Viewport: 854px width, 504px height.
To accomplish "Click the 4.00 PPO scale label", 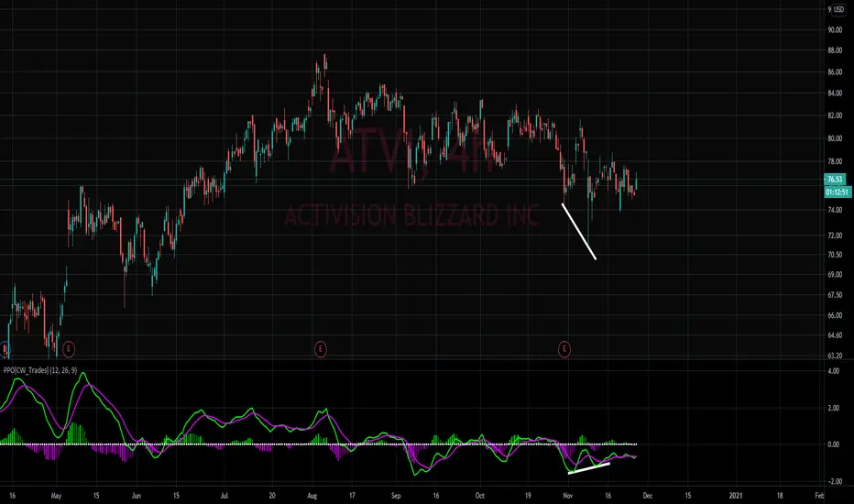I will coord(833,371).
